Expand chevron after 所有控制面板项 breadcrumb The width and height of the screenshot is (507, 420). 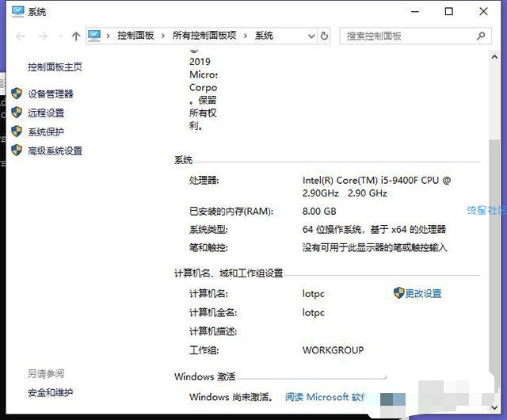click(x=246, y=36)
